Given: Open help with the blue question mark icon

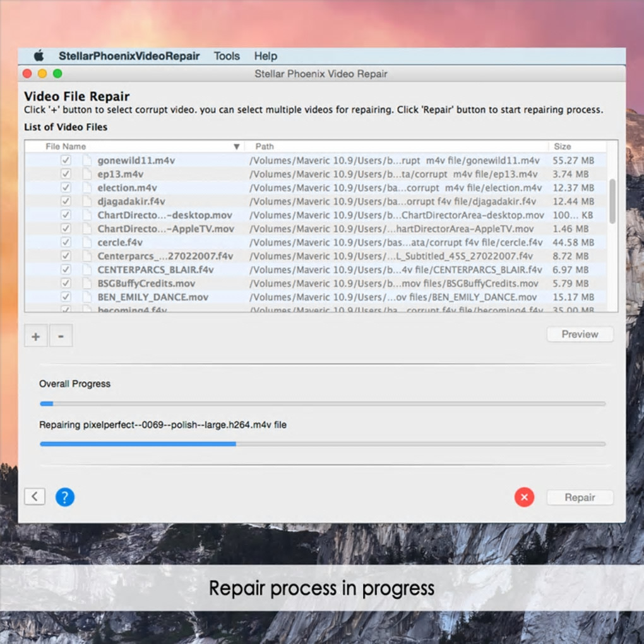Looking at the screenshot, I should (65, 498).
